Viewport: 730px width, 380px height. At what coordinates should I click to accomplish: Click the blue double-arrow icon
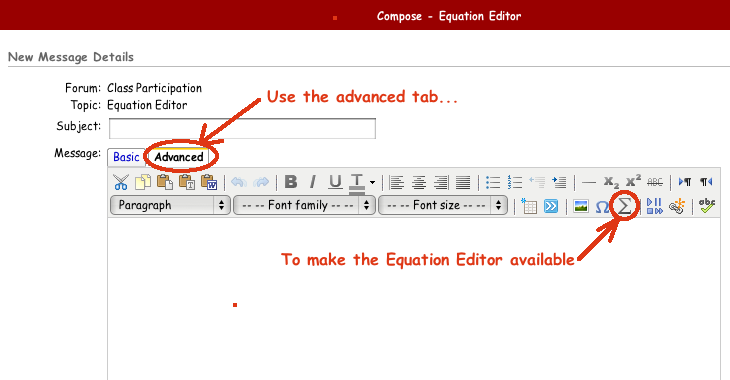tap(551, 206)
